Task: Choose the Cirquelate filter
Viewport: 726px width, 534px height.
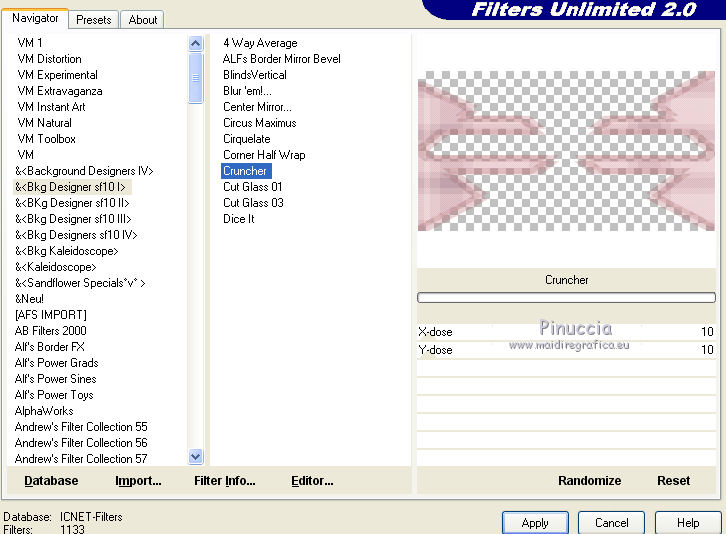Action: 246,138
